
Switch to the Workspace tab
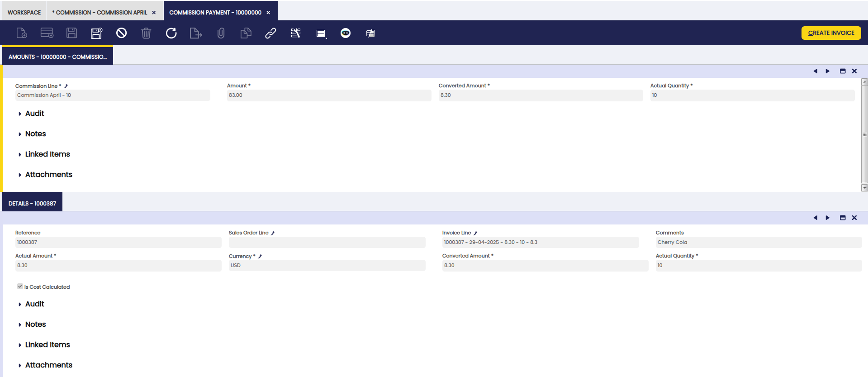click(x=24, y=12)
